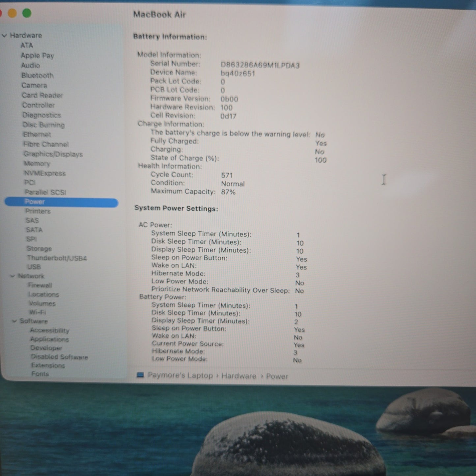This screenshot has height=476, width=476.
Task: Click the State of Charge value 100
Action: 321,160
